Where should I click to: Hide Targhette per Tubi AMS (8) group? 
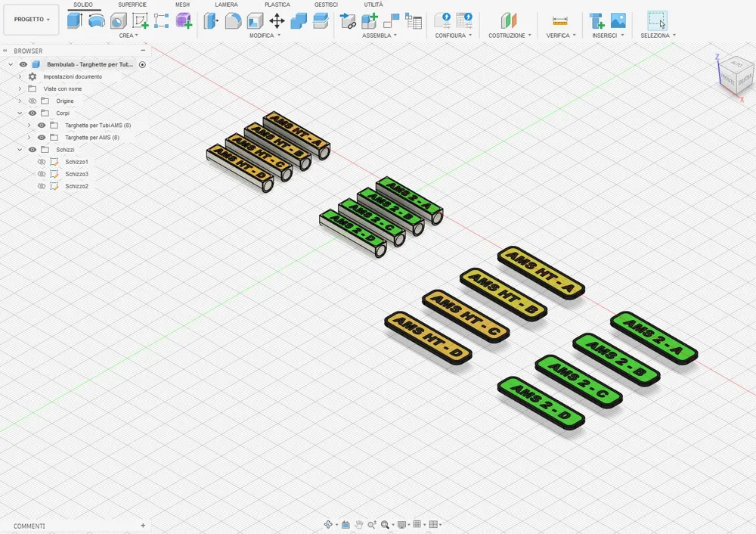pyautogui.click(x=42, y=125)
